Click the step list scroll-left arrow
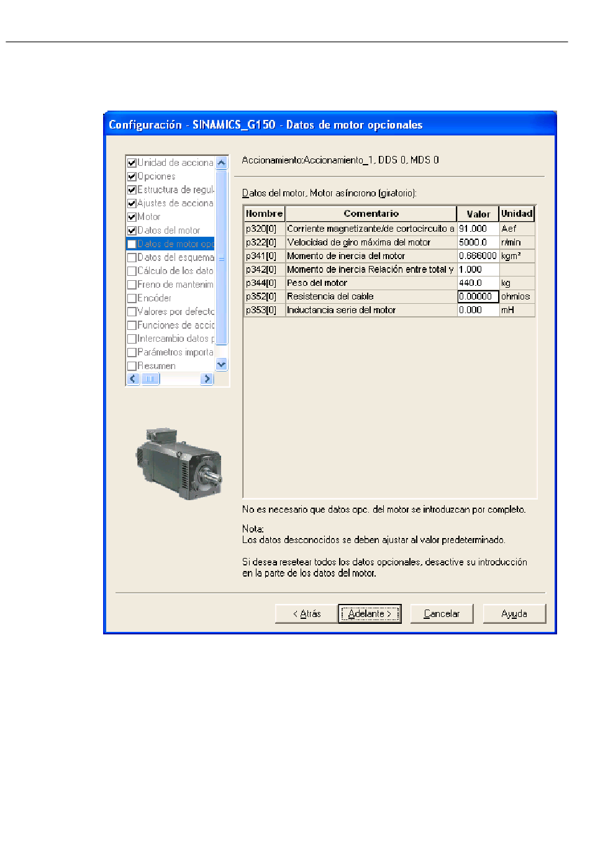This screenshot has width=590, height=868. (x=133, y=379)
